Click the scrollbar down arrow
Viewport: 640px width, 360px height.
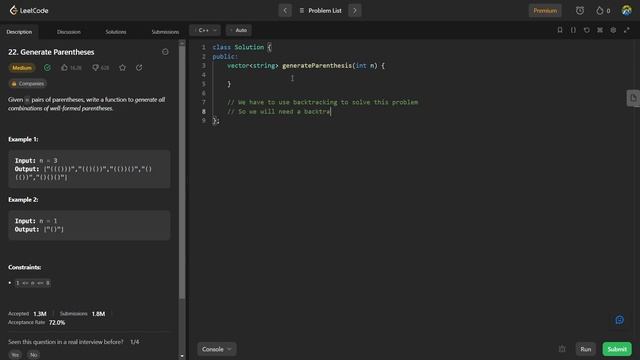click(182, 356)
